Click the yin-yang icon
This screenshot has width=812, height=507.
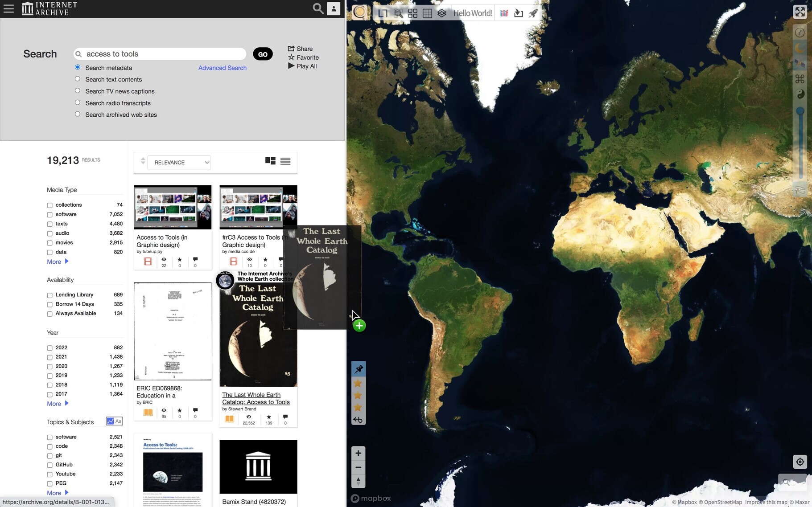[x=800, y=94]
